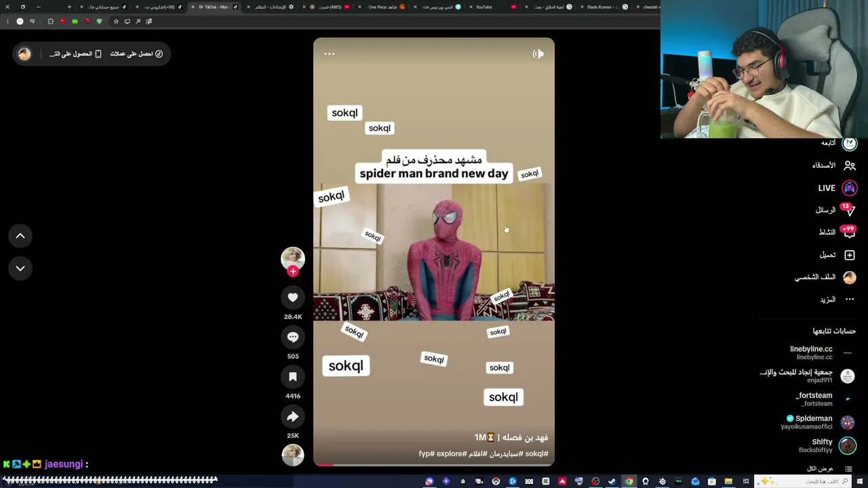Open the green shield extension
This screenshot has height=488, width=868.
click(x=99, y=21)
